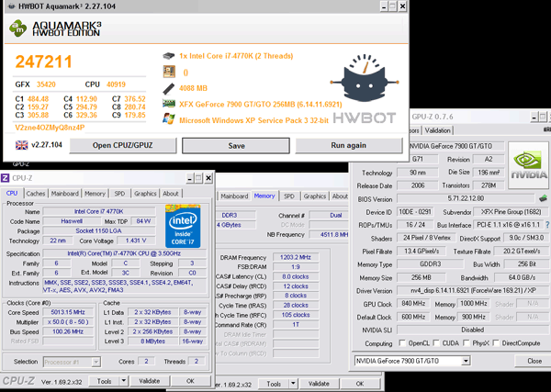Viewport: 551px width, 392px height.
Task: Click the Validate button in front CPU-Z
Action: [150, 381]
